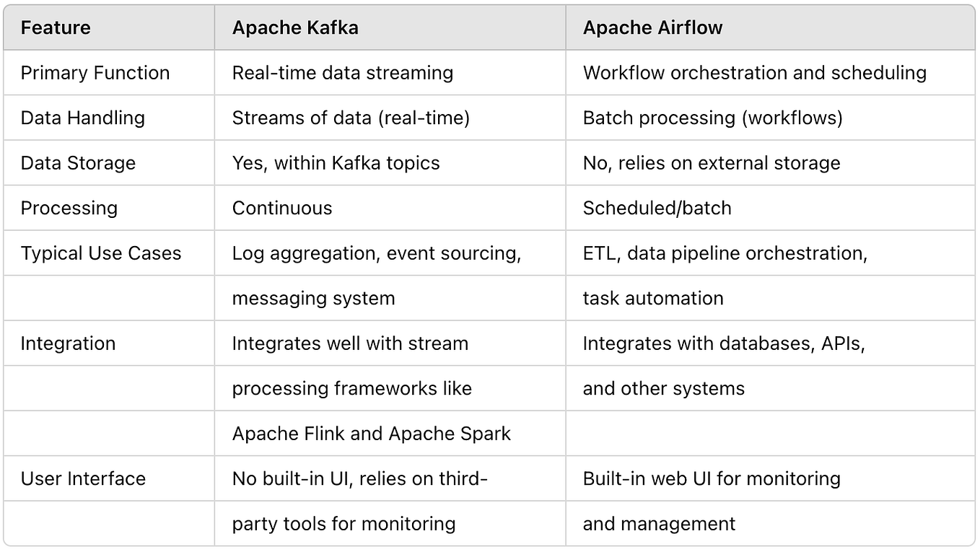
Task: Click Workflow orchestration and scheduling cell
Action: pyautogui.click(x=754, y=73)
